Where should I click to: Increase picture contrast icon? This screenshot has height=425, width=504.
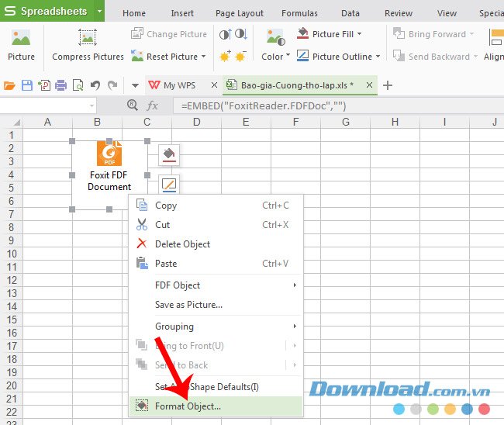[226, 34]
